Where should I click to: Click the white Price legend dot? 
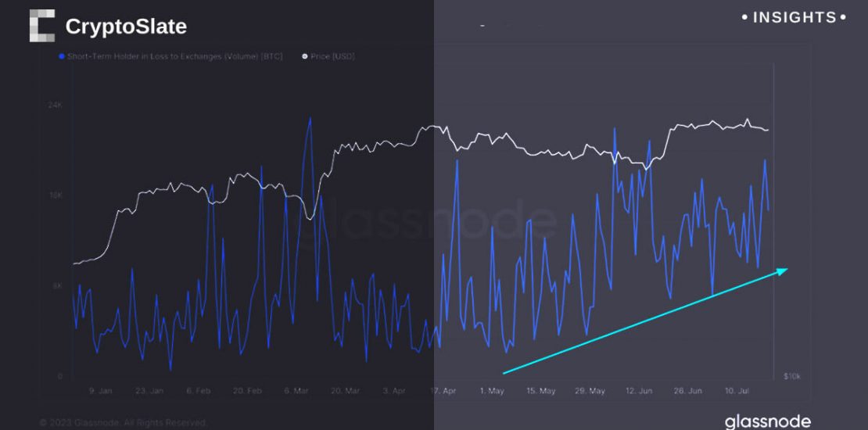point(305,57)
